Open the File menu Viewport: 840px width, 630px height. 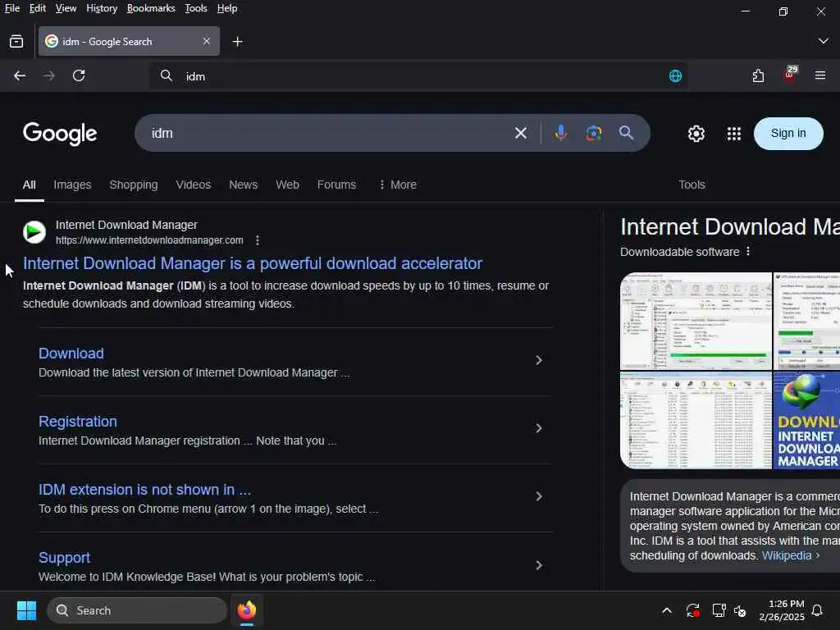(11, 8)
